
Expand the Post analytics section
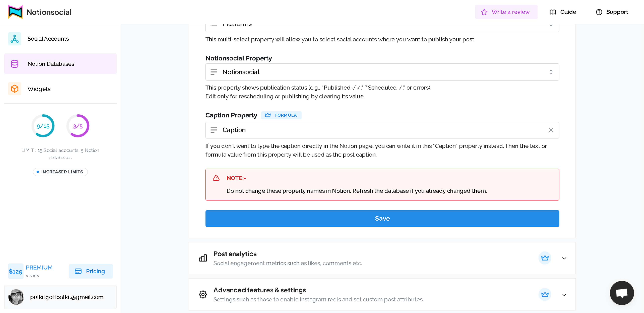click(x=564, y=258)
